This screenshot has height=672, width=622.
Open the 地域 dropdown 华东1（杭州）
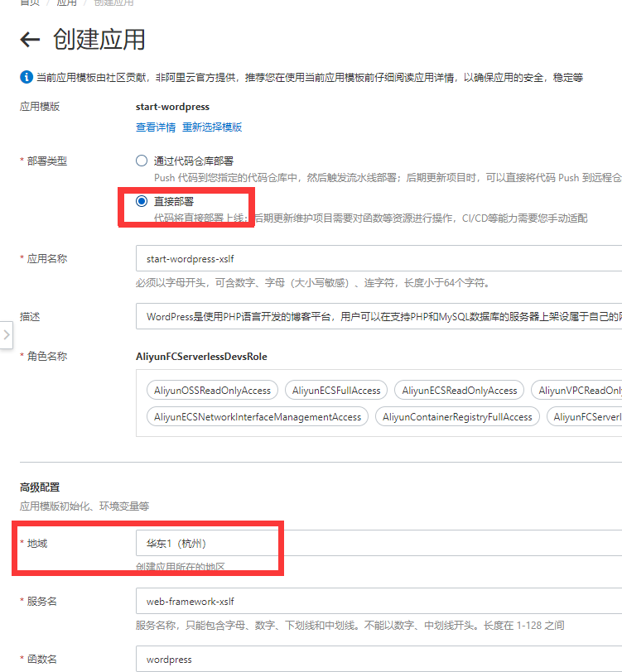point(379,543)
